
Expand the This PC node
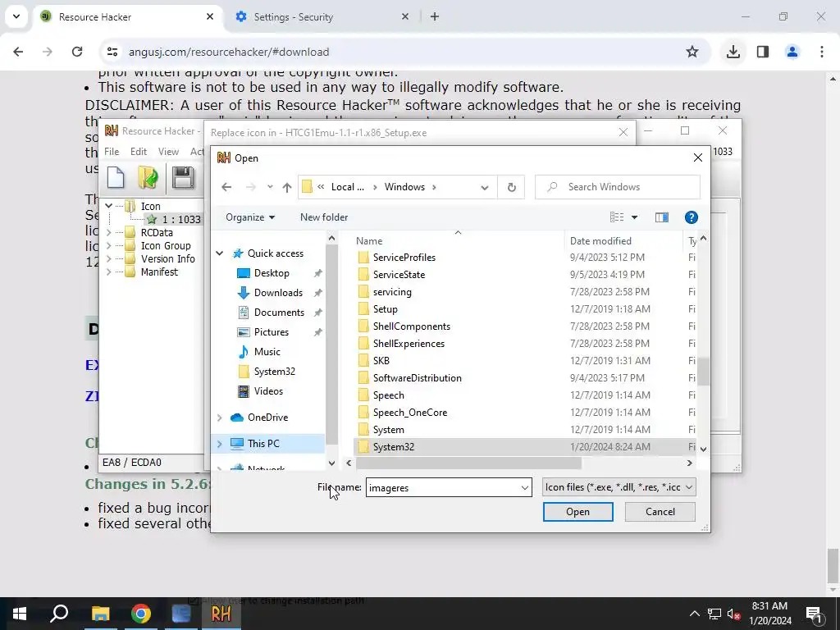pos(220,444)
